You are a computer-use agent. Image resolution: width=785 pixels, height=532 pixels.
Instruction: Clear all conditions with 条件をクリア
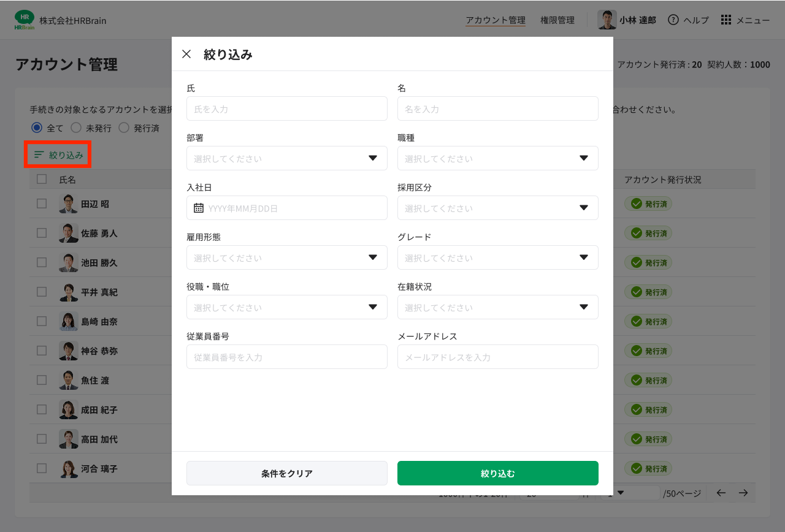[x=286, y=473]
